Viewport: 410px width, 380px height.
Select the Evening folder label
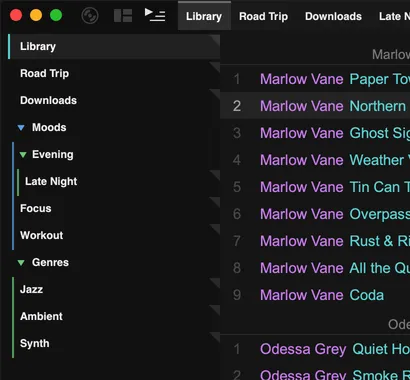pos(53,154)
